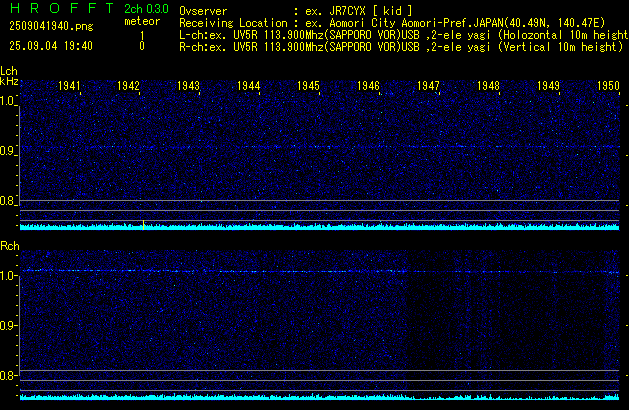This screenshot has height=410, width=629.
Task: Click the Rch 0.8 frequency label
Action: click(8, 375)
